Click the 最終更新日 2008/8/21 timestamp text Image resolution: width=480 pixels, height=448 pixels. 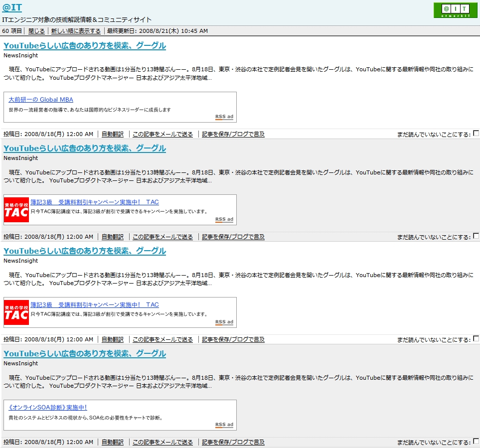[158, 31]
